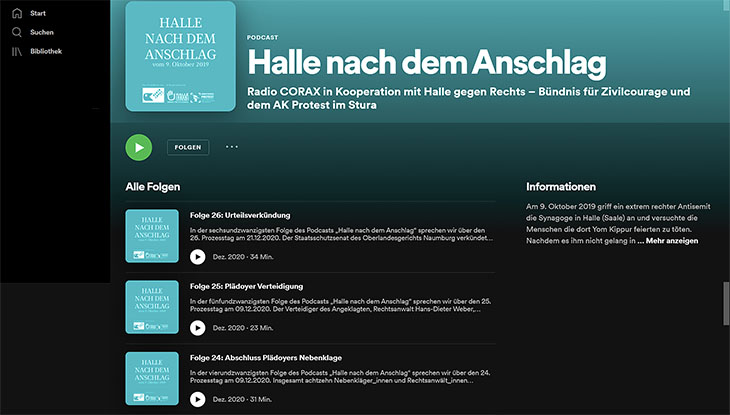Play episode Folge 25 Plädoyer Verteidigung
Viewport: 730px width, 415px height.
pos(197,328)
